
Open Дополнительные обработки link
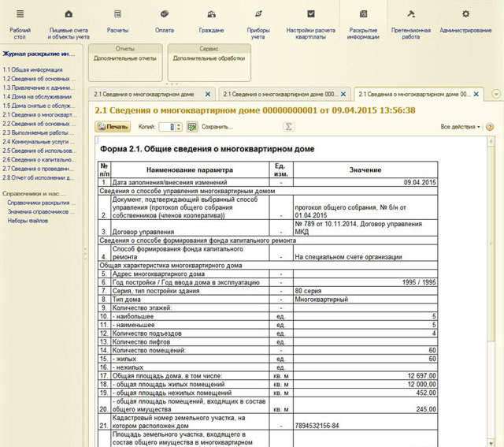209,59
